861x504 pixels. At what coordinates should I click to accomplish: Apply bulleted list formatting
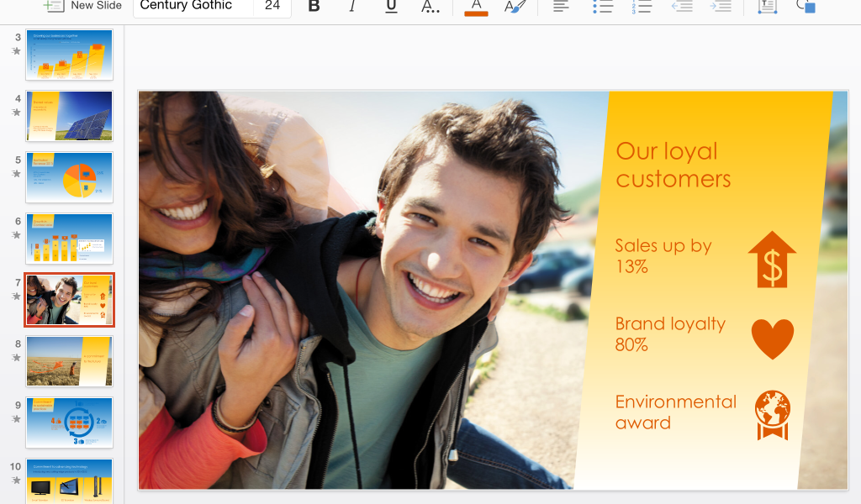[x=602, y=7]
